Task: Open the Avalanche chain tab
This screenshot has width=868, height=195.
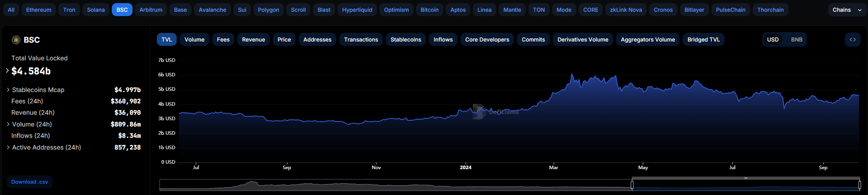Action: [x=212, y=10]
